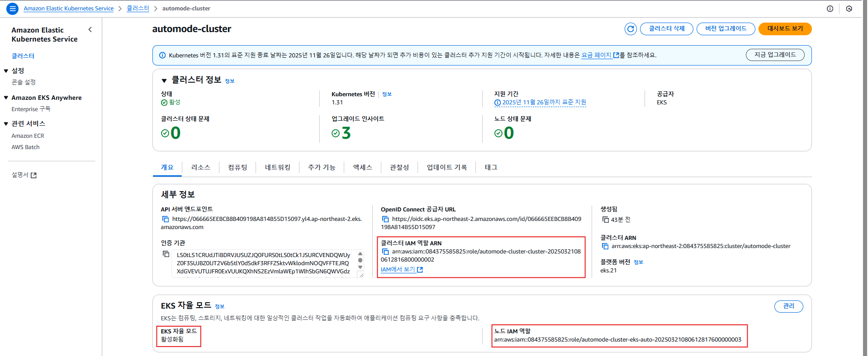Click the 버전 업그레이드 button
This screenshot has width=868, height=356.
726,29
